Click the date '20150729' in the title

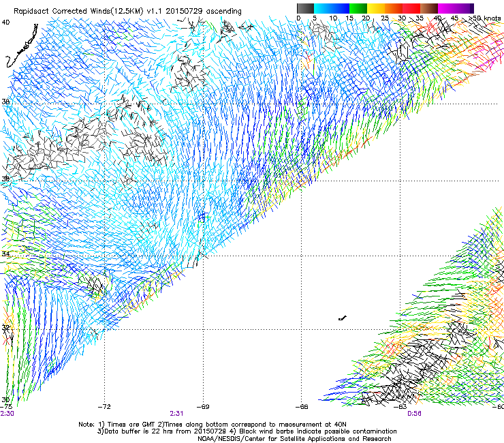pyautogui.click(x=184, y=12)
